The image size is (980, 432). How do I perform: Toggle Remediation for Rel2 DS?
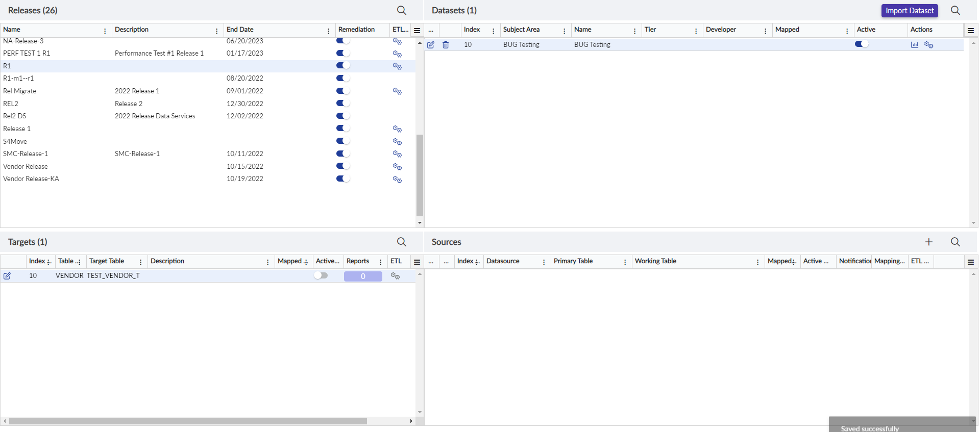click(343, 116)
